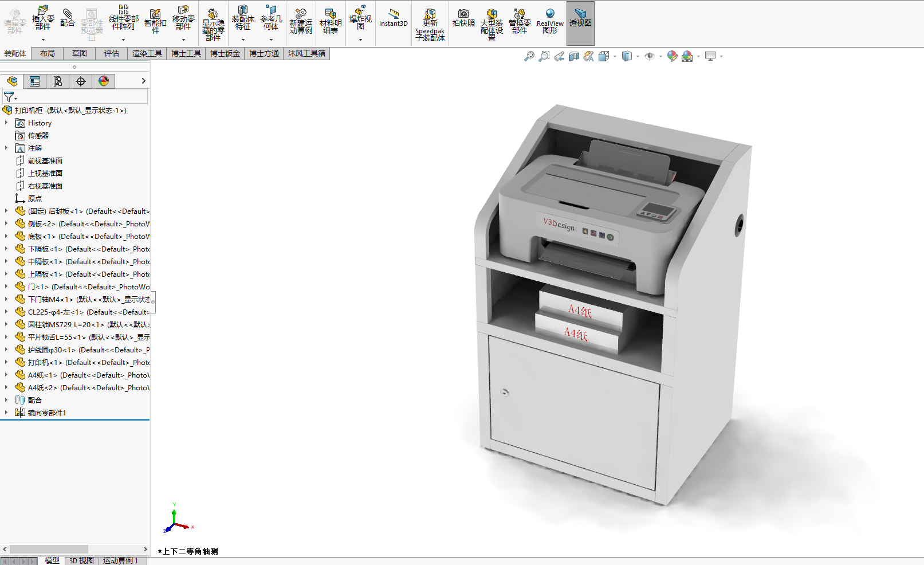The width and height of the screenshot is (924, 565).
Task: Toggle RealView Graphics (RealView图形)
Action: click(x=550, y=21)
